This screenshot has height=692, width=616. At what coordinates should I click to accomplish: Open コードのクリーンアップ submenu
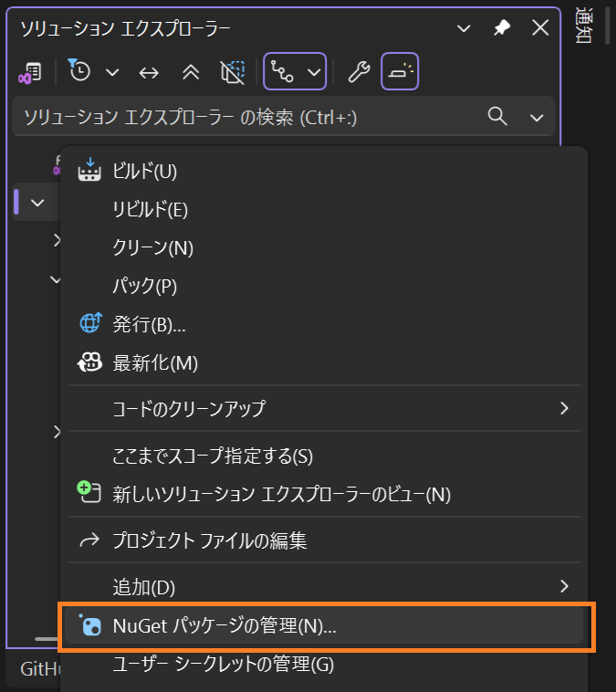324,408
